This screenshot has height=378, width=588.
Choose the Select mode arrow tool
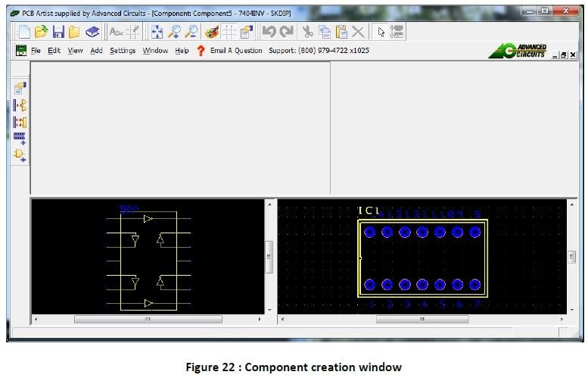[381, 32]
